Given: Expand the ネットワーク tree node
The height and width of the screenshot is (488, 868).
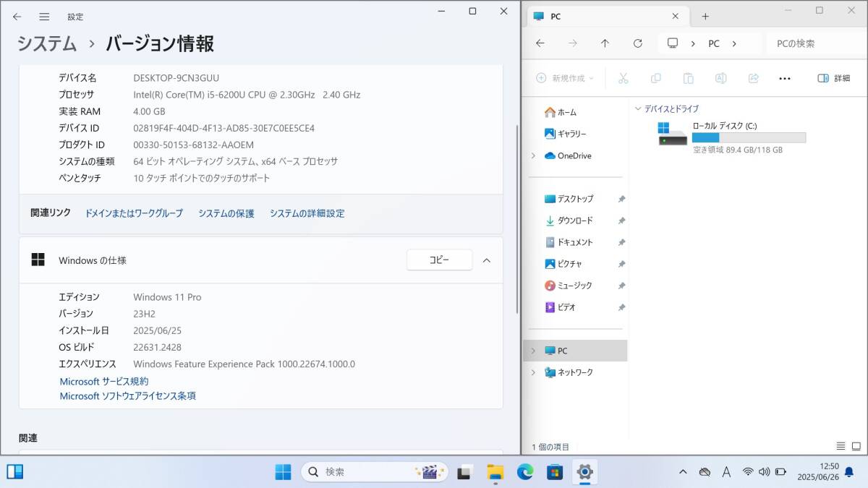Looking at the screenshot, I should (533, 372).
